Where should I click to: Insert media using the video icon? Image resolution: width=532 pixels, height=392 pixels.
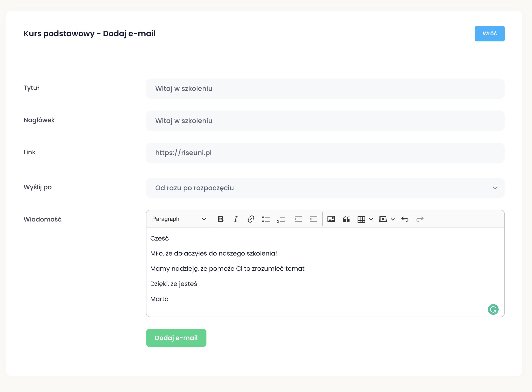[383, 219]
